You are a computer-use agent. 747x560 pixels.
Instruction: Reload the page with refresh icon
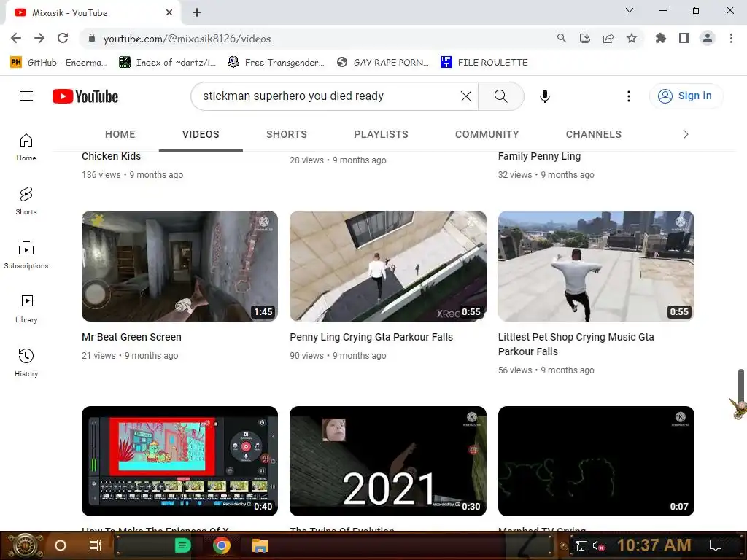coord(63,38)
